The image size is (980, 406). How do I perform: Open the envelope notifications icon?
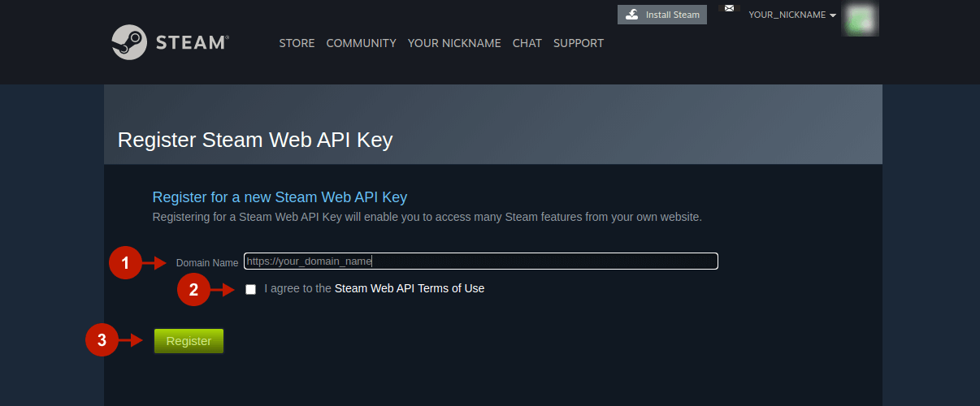[729, 9]
